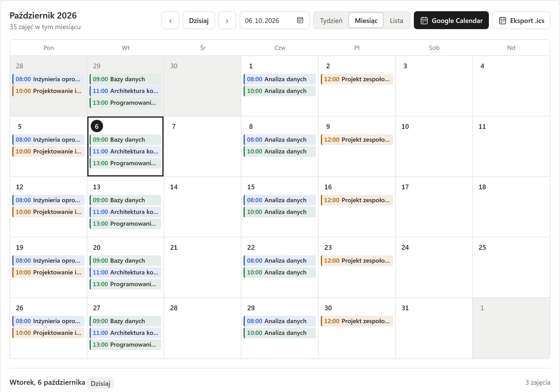Viewport: 560px width, 392px height.
Task: Open 08:00 Inżynieria event on October 5
Action: (48, 140)
